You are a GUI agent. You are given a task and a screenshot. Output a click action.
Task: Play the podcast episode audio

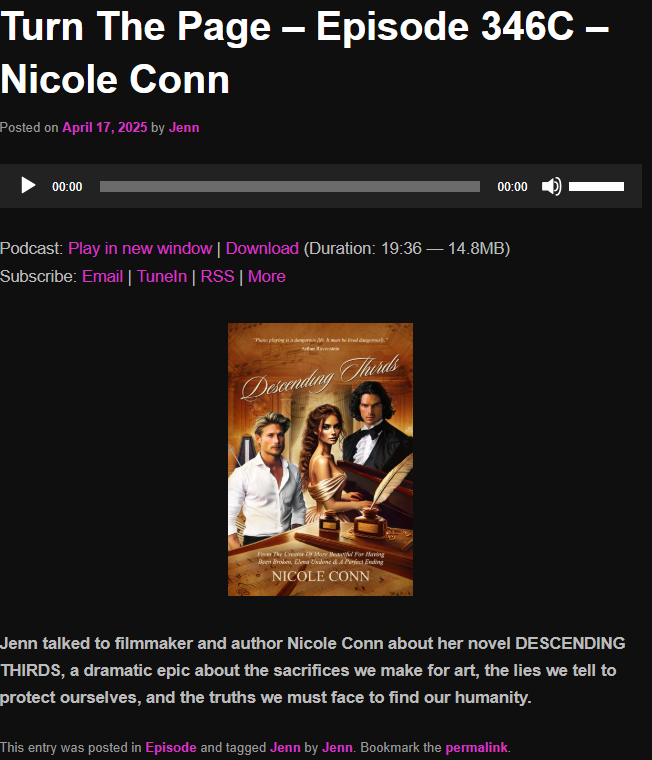tap(28, 186)
